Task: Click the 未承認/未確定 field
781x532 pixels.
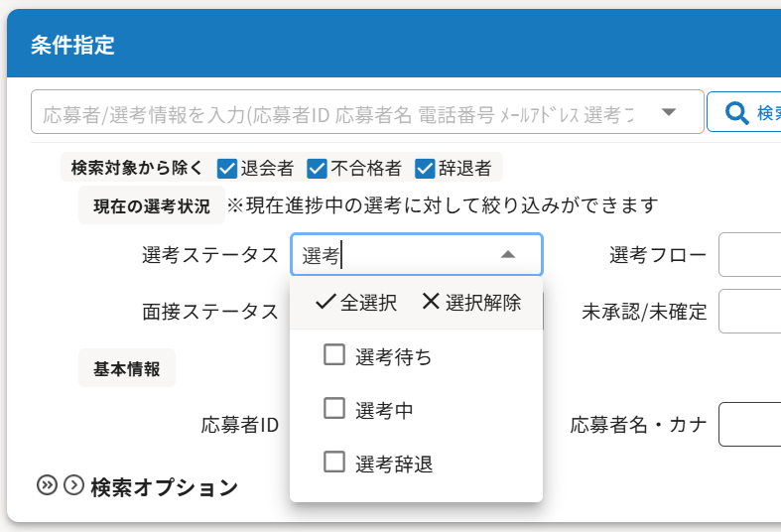Action: click(x=750, y=312)
